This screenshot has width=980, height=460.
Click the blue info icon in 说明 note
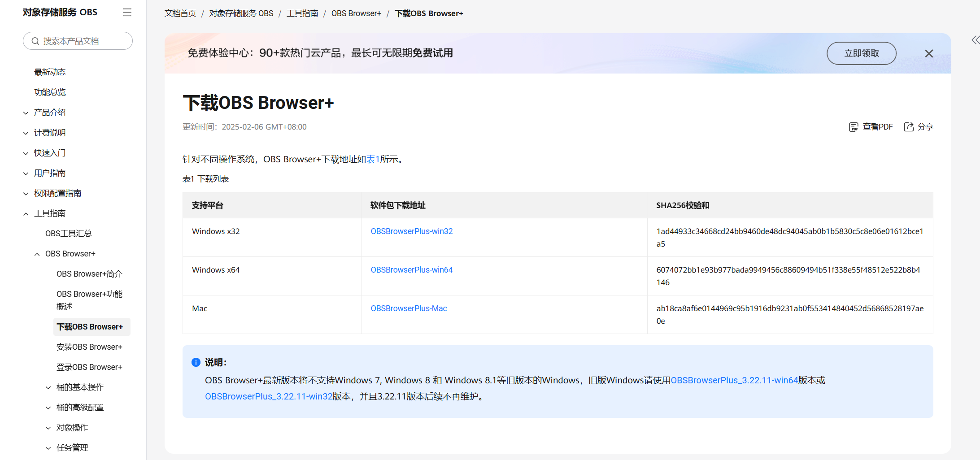point(196,362)
